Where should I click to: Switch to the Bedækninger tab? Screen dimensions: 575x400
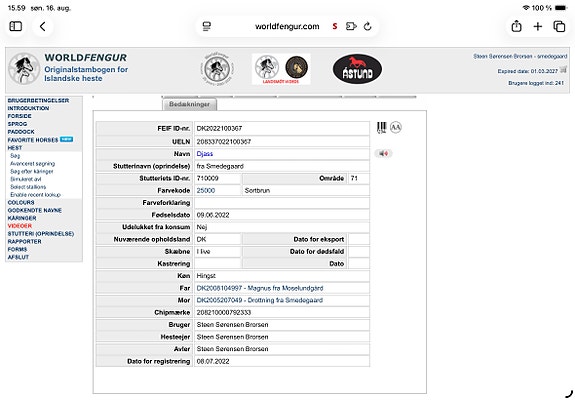pos(190,104)
